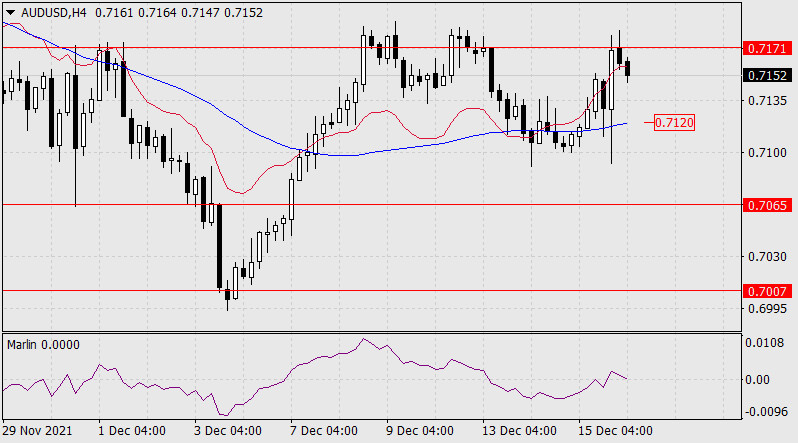Select the 0.7120 boxed price label
Image resolution: width=798 pixels, height=443 pixels.
pyautogui.click(x=674, y=123)
